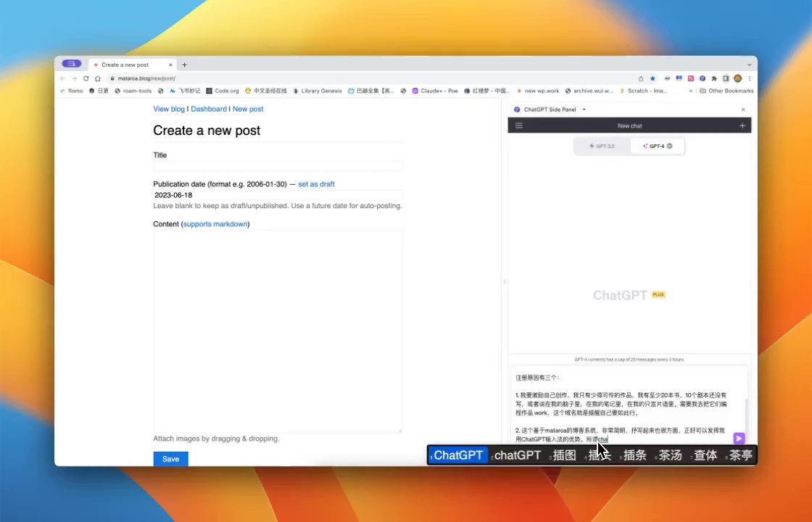Select the Create a new post tab

133,65
